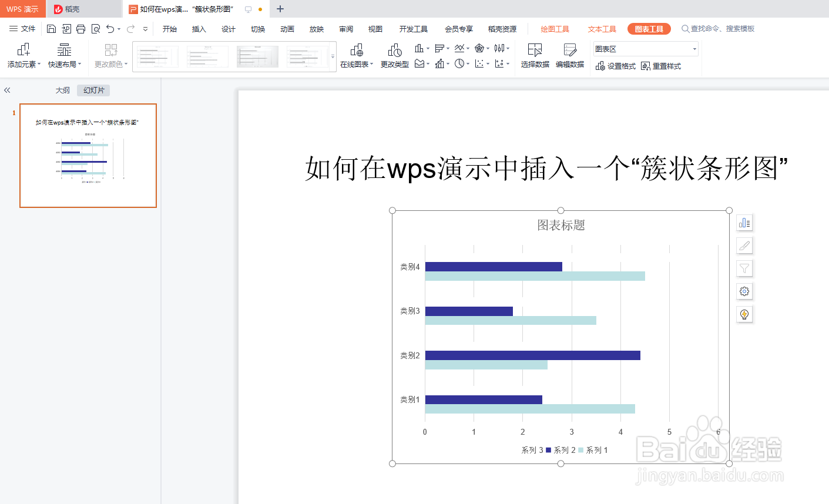The height and width of the screenshot is (504, 829).
Task: Click the WPS 演示 home tab
Action: point(22,9)
